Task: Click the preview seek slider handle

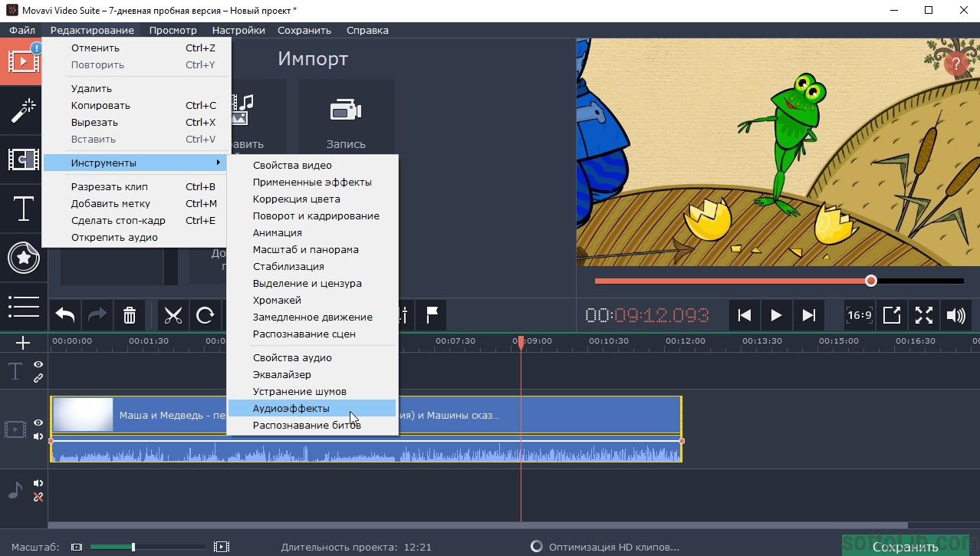Action: pyautogui.click(x=871, y=281)
